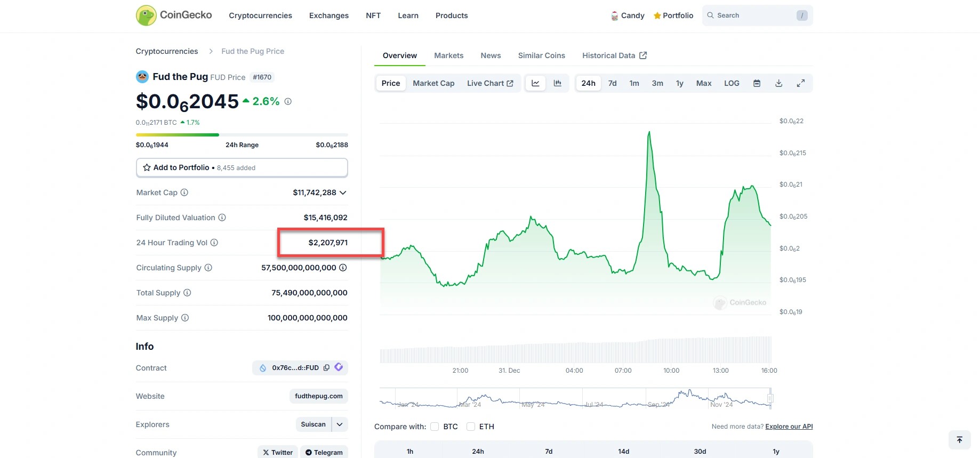Click the Market Cap info icon
This screenshot has height=458, width=980.
coord(184,192)
